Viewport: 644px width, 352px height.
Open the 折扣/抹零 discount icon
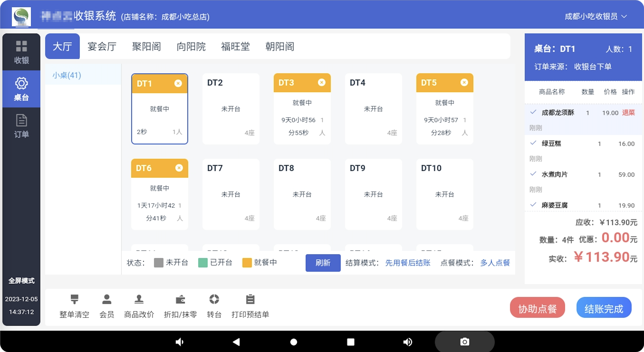[x=180, y=299]
